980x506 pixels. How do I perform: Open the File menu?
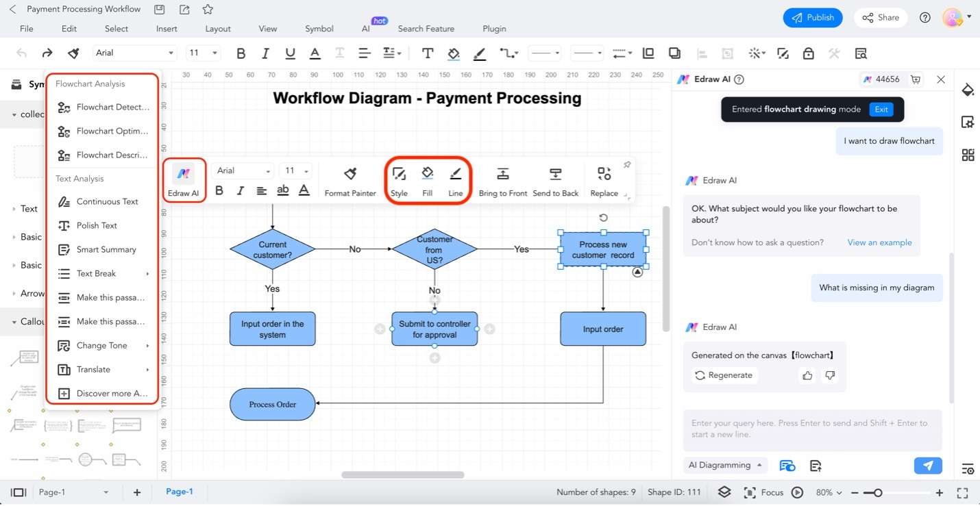point(27,29)
